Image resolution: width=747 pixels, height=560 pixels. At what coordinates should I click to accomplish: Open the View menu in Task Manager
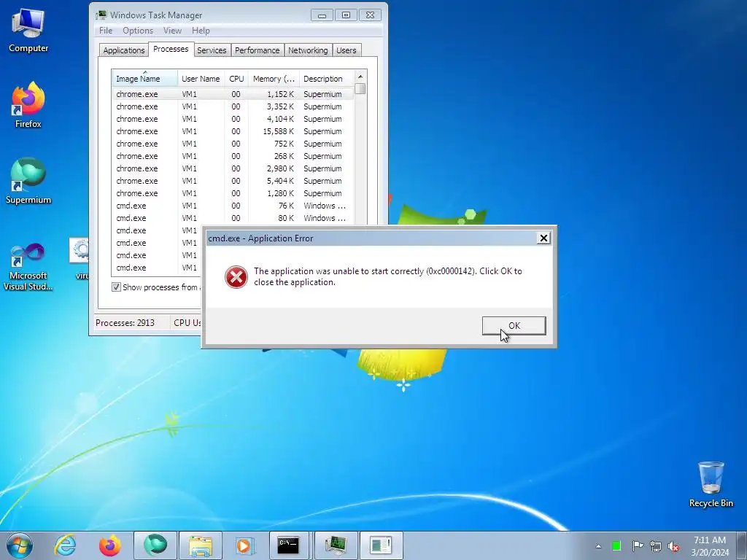point(172,31)
